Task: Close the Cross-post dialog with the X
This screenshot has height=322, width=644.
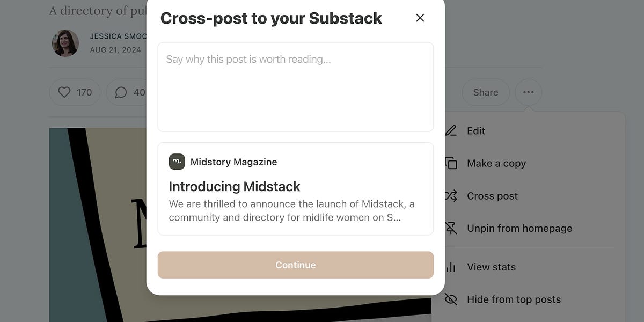Action: click(420, 18)
